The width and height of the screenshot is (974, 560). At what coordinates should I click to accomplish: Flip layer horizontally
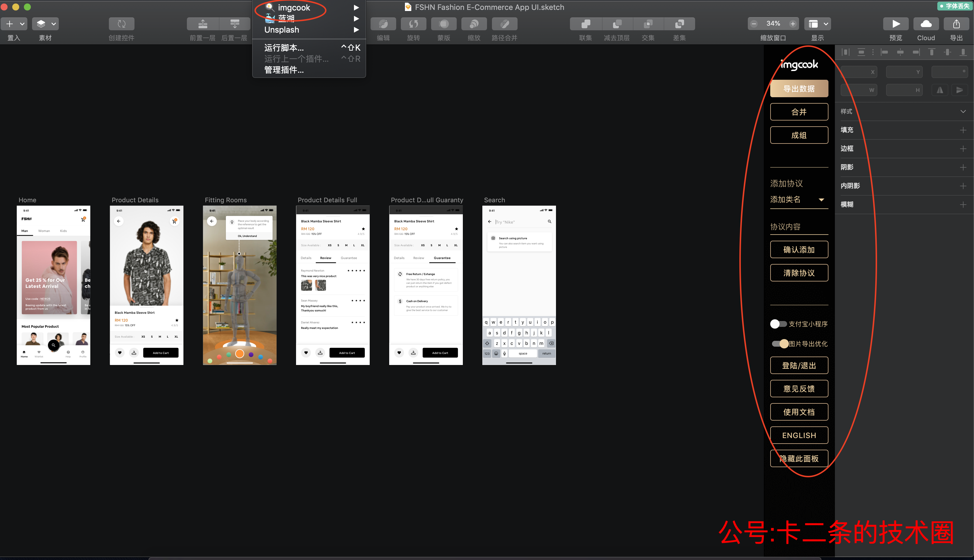pos(940,90)
